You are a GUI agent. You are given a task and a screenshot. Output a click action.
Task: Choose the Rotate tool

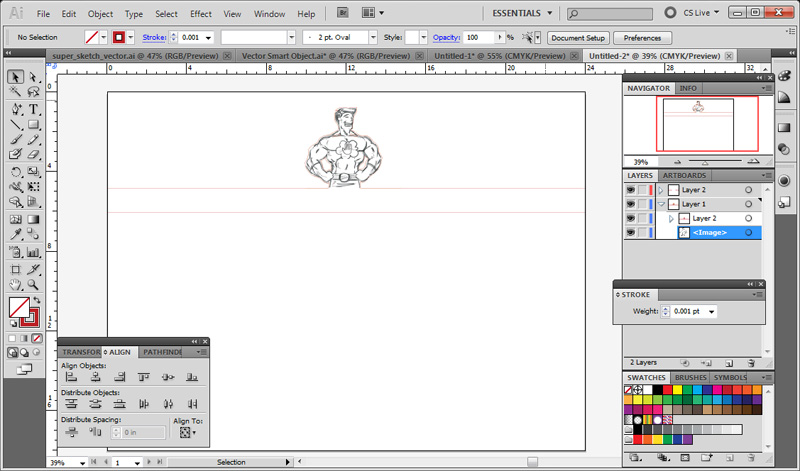coord(16,172)
